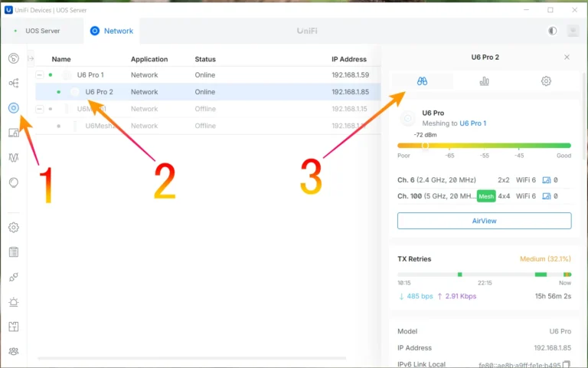Image resolution: width=588 pixels, height=368 pixels.
Task: Select the UniFi Devices sidebar icon
Action: (14, 108)
